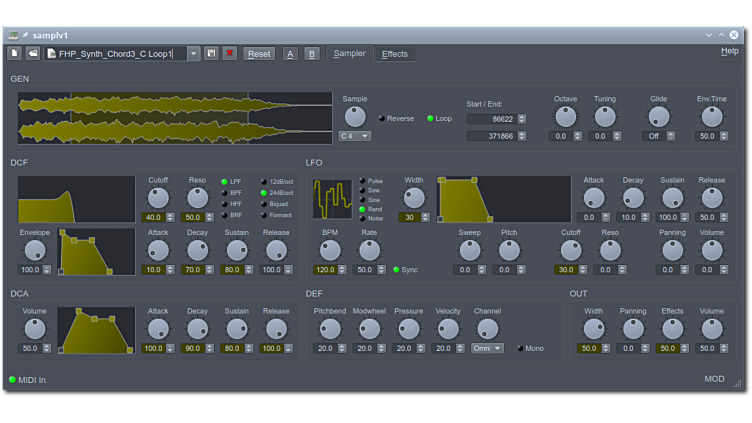Delete preset with the red X icon
Viewport: 752px width, 423px height.
230,53
